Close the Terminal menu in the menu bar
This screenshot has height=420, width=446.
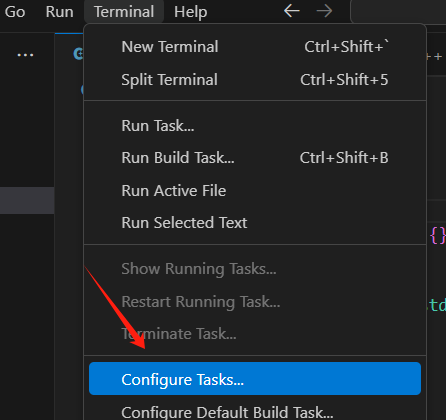(124, 12)
